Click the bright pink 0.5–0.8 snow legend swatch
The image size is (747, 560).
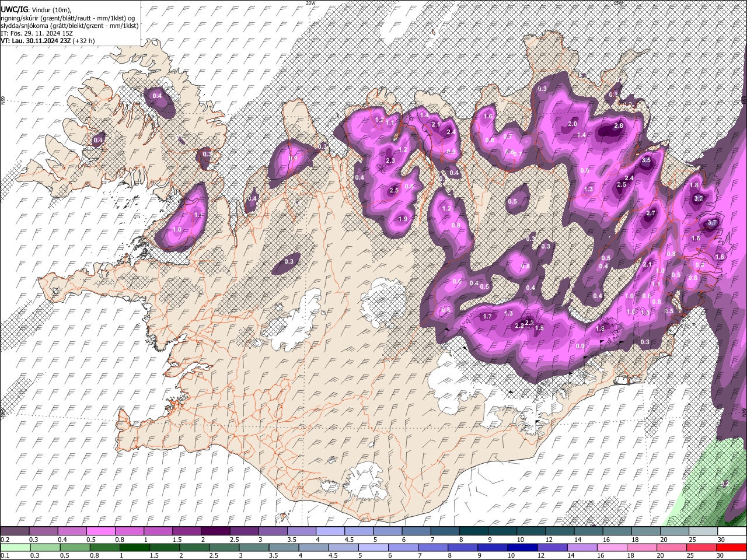coord(100,531)
